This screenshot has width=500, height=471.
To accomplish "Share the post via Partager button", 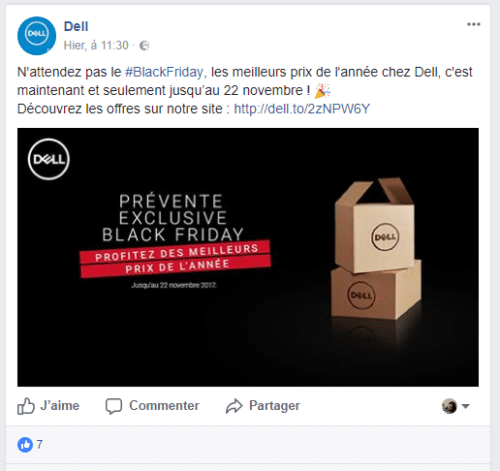I will coord(263,406).
